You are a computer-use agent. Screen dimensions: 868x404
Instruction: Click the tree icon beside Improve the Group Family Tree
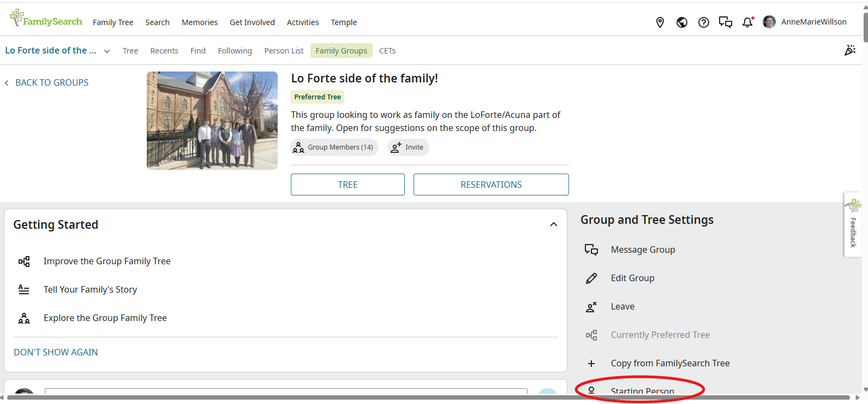tap(24, 262)
